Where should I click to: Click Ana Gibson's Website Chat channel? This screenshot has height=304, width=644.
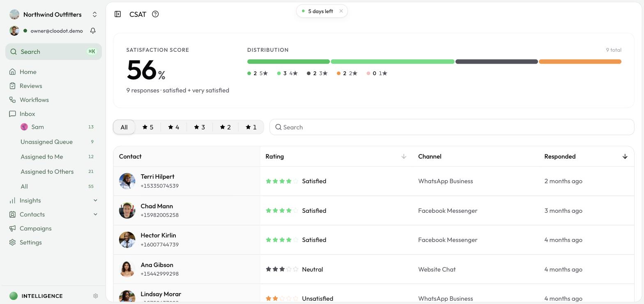tap(437, 269)
